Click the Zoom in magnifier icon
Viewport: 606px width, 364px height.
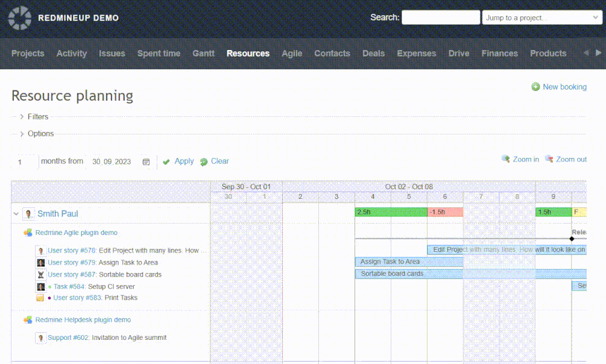coord(506,159)
